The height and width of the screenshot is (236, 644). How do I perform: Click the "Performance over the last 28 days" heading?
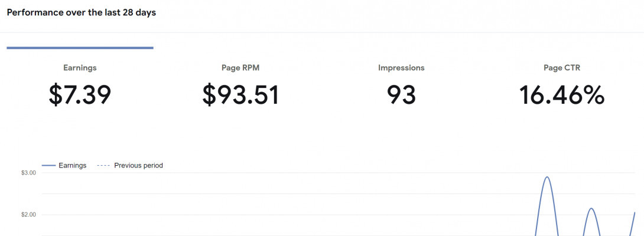(x=82, y=12)
